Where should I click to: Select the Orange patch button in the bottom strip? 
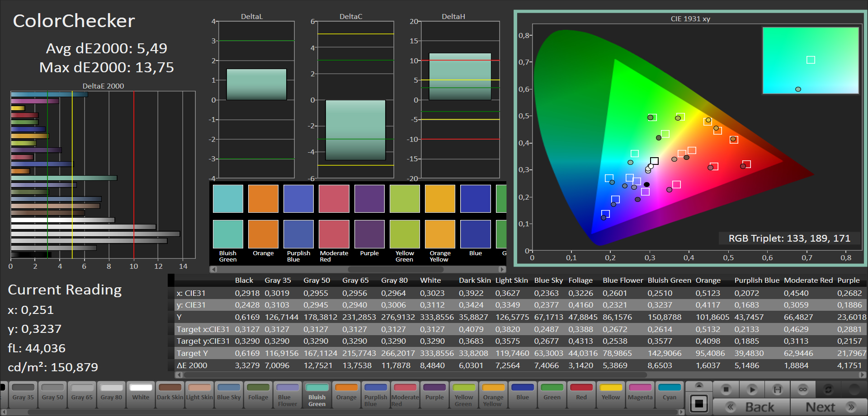[x=346, y=395]
